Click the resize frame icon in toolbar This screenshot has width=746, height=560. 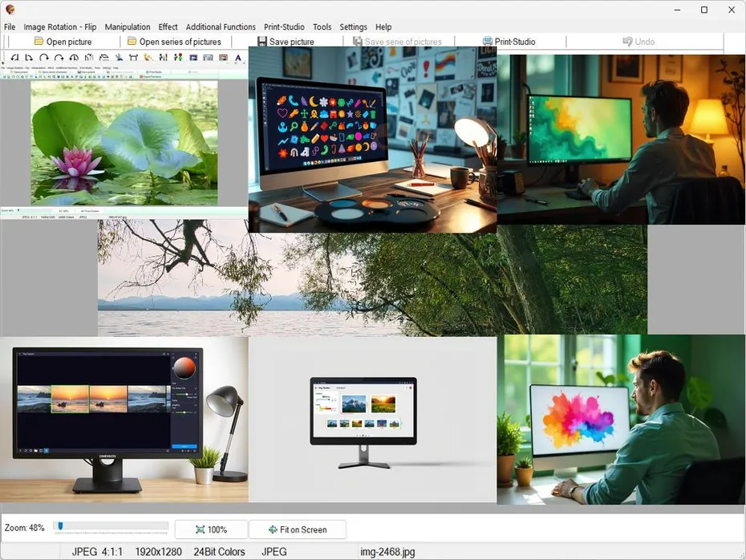pos(133,58)
